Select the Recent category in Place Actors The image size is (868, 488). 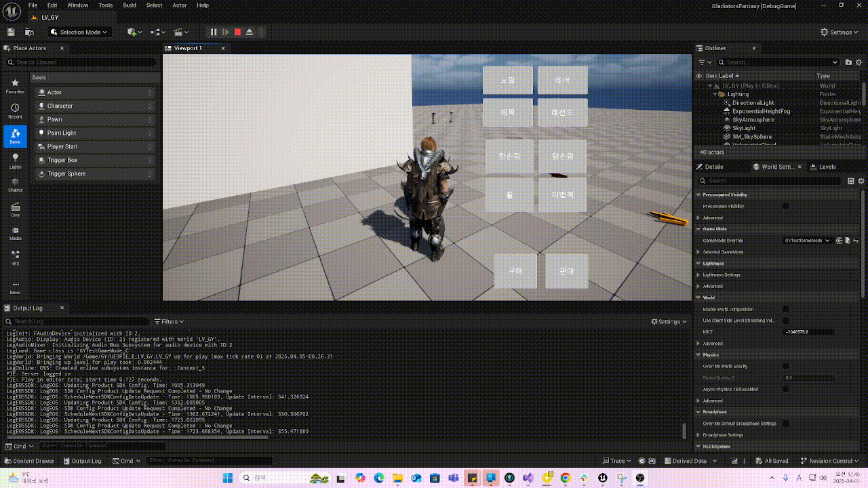(15, 111)
